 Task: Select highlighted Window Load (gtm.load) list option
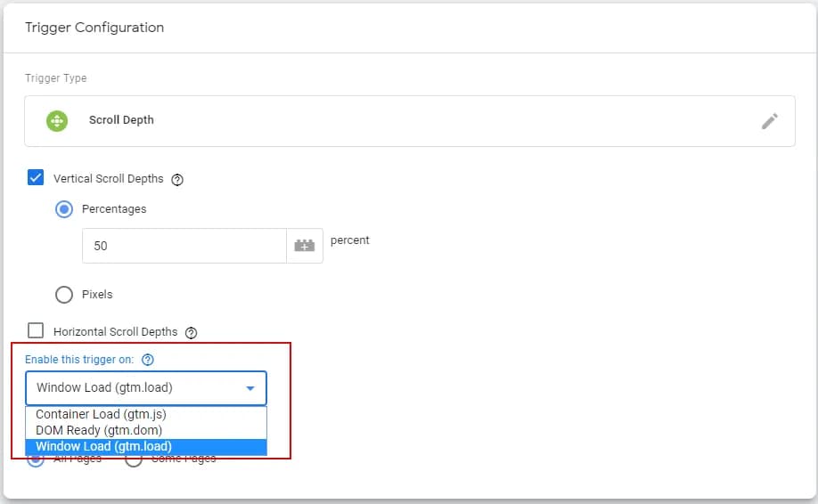[103, 446]
